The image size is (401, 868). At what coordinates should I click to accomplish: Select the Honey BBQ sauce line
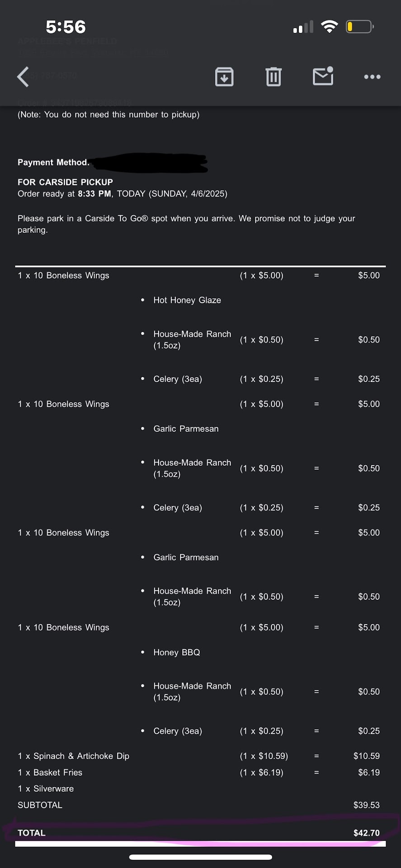point(177,652)
